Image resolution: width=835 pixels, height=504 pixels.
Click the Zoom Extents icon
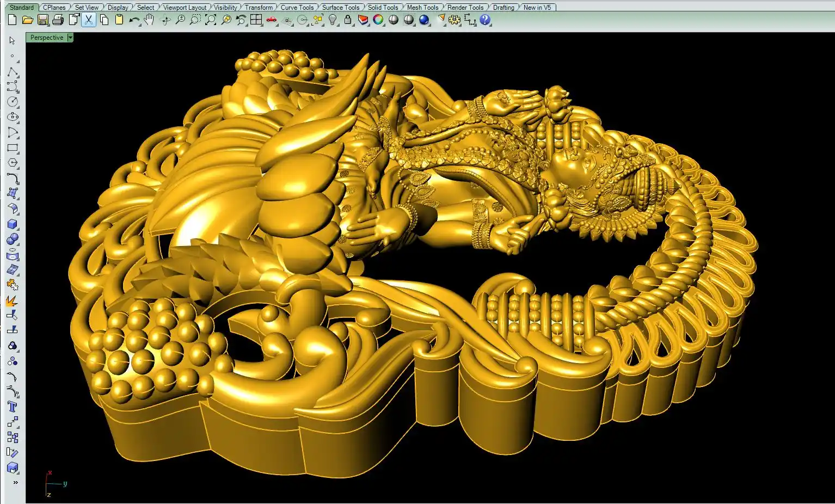tap(210, 20)
